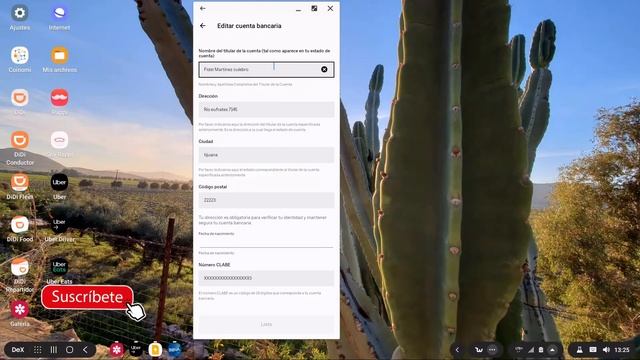Go back using the window title bar arrow
Screen dimensions: 640x360
tap(202, 8)
